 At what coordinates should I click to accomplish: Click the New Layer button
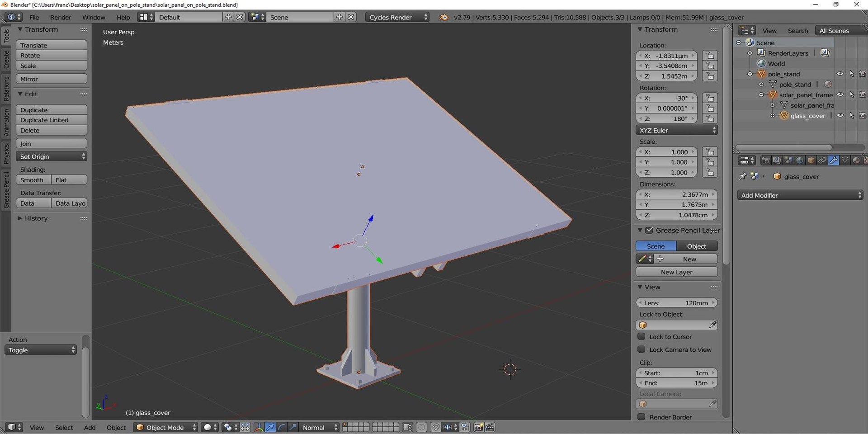coord(676,272)
